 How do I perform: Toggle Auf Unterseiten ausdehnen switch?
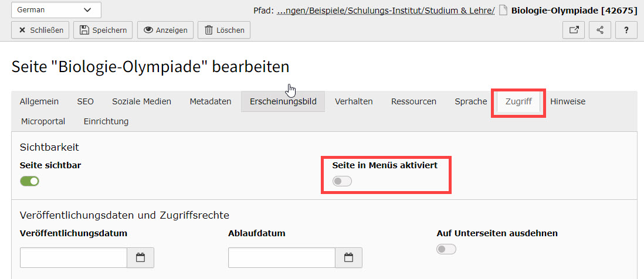point(446,249)
